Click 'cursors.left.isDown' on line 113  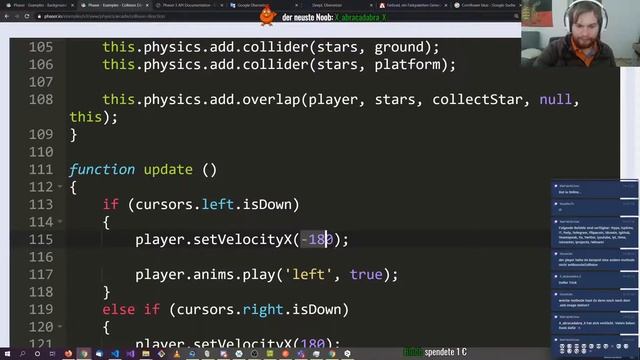click(x=217, y=204)
